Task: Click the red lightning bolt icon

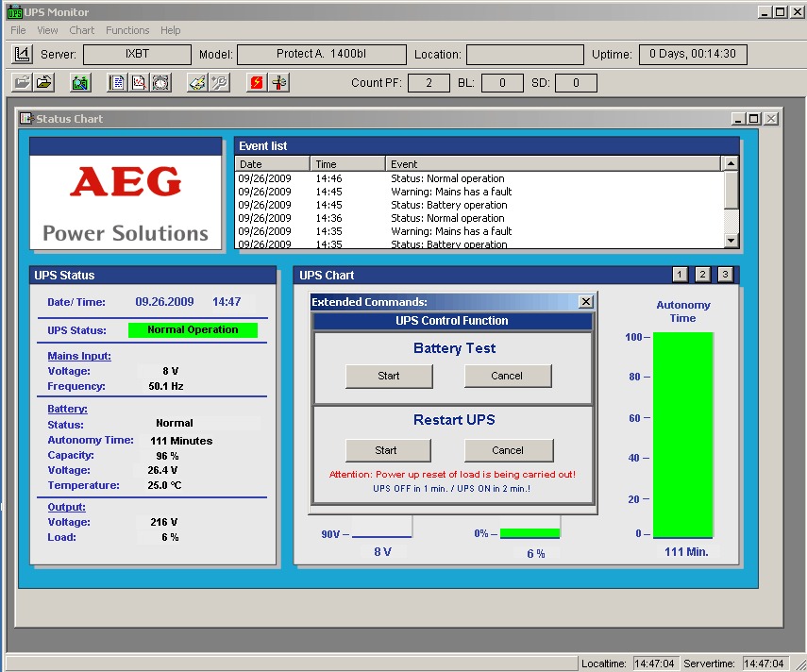Action: click(x=257, y=83)
